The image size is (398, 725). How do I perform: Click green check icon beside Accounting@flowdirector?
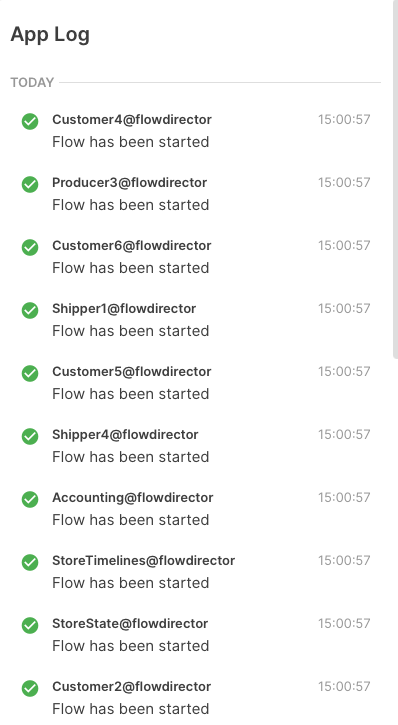click(30, 499)
